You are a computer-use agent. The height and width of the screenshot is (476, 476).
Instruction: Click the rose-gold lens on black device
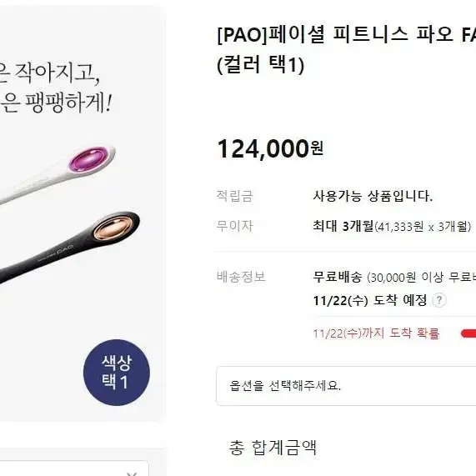click(113, 228)
